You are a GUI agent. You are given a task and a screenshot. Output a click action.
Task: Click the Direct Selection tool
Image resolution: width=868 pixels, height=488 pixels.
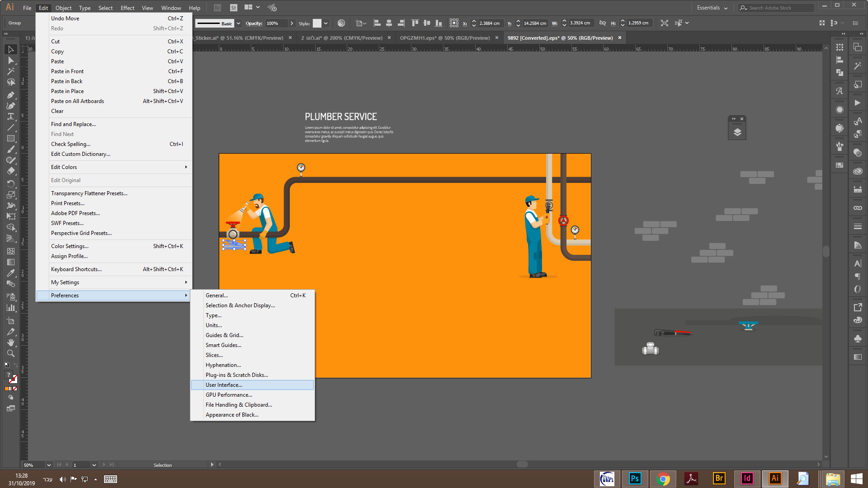11,61
